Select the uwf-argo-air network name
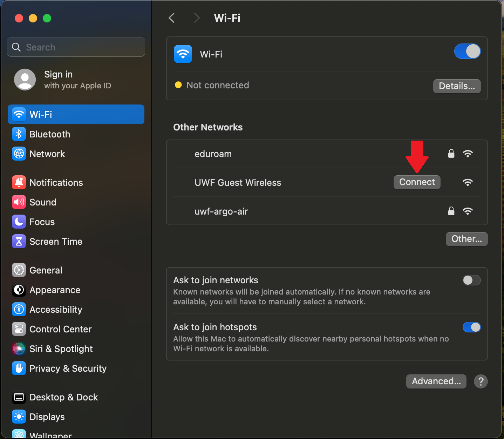Image resolution: width=504 pixels, height=439 pixels. 221,211
